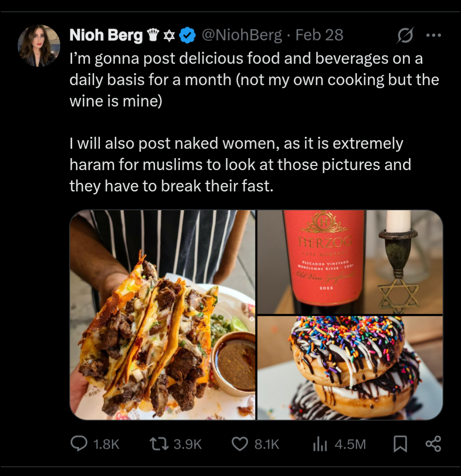Image resolution: width=461 pixels, height=476 pixels.
Task: Click the Nioh Berg display name
Action: click(x=106, y=35)
